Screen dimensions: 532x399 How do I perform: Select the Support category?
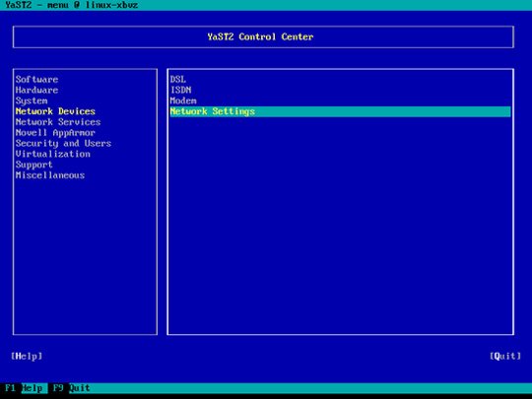coord(33,165)
